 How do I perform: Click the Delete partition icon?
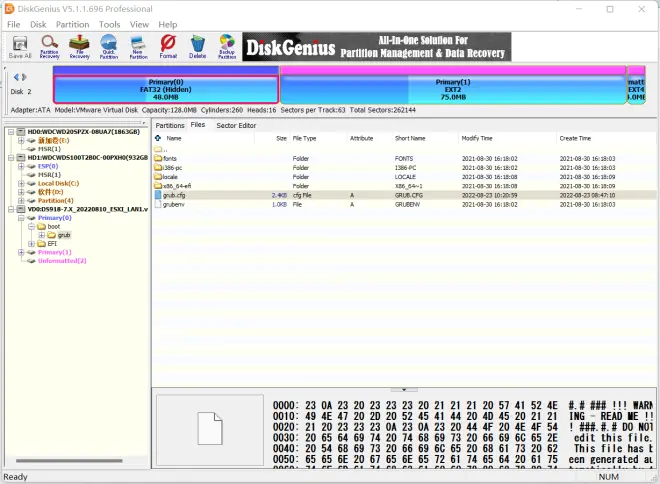(197, 47)
